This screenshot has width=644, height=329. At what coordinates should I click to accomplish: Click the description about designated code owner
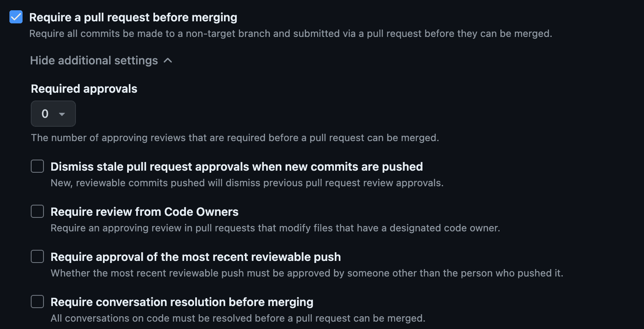[275, 228]
